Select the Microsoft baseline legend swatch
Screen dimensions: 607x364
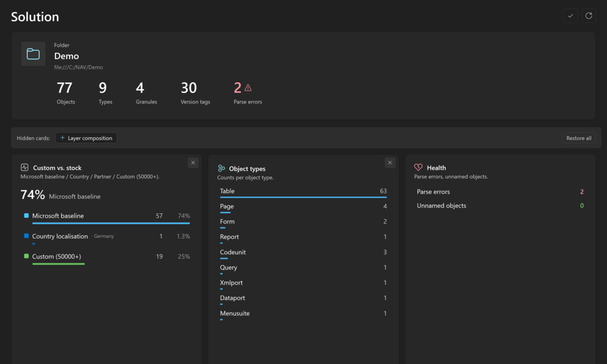click(27, 216)
